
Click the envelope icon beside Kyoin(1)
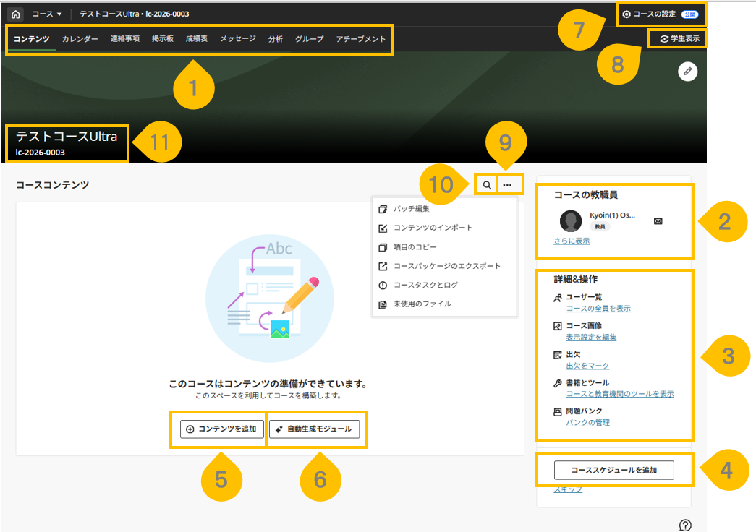click(x=658, y=221)
